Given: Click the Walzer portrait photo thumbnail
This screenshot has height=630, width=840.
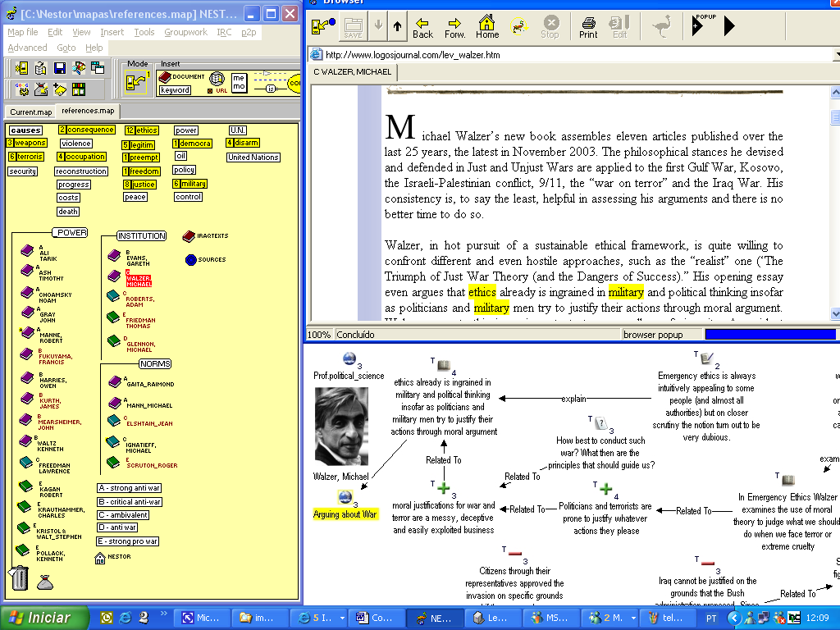Looking at the screenshot, I should 341,426.
